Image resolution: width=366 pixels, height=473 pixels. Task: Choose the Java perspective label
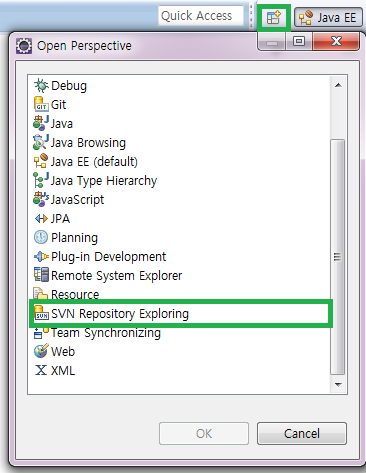tap(62, 124)
